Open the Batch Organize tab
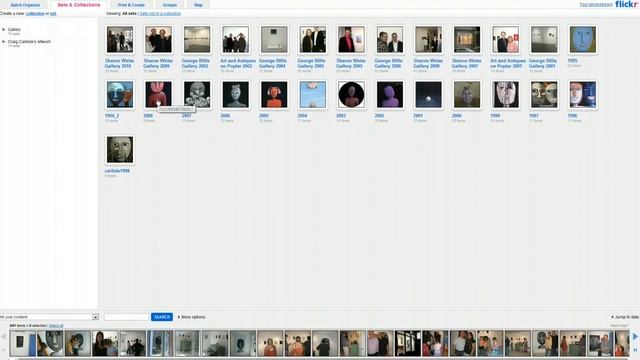 [x=25, y=5]
